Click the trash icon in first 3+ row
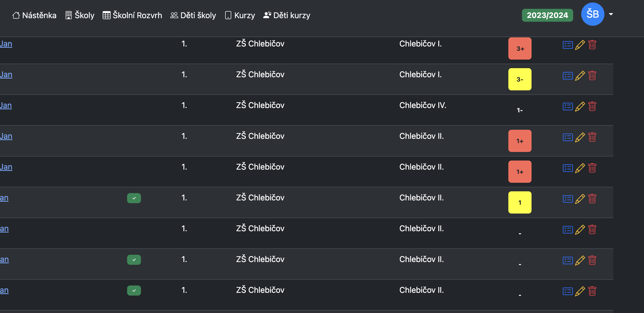This screenshot has height=313, width=644. (592, 45)
